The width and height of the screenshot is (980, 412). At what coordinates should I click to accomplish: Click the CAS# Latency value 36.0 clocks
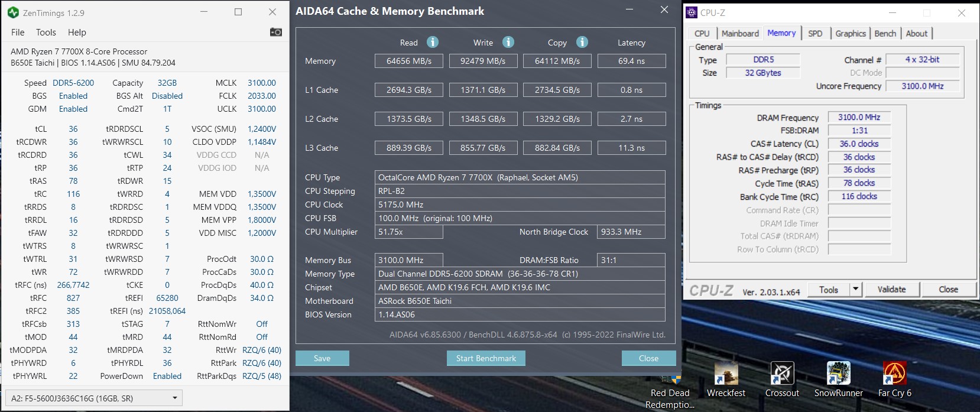tap(859, 144)
